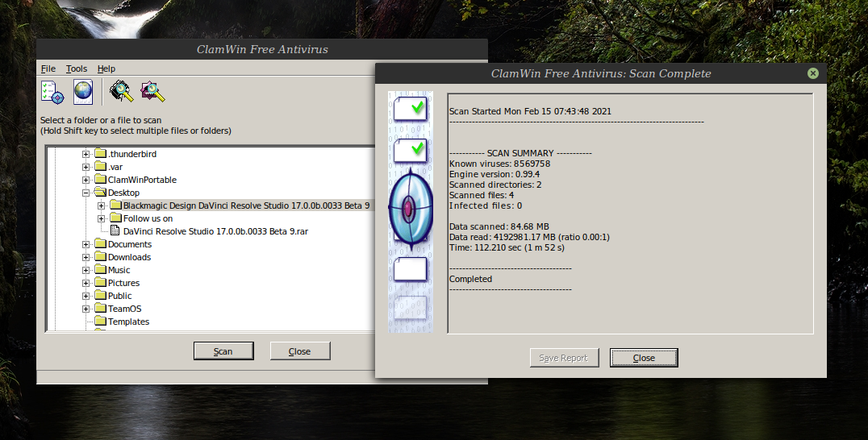Image resolution: width=868 pixels, height=440 pixels.
Task: Expand the TeamOS folder node
Action: 86,309
